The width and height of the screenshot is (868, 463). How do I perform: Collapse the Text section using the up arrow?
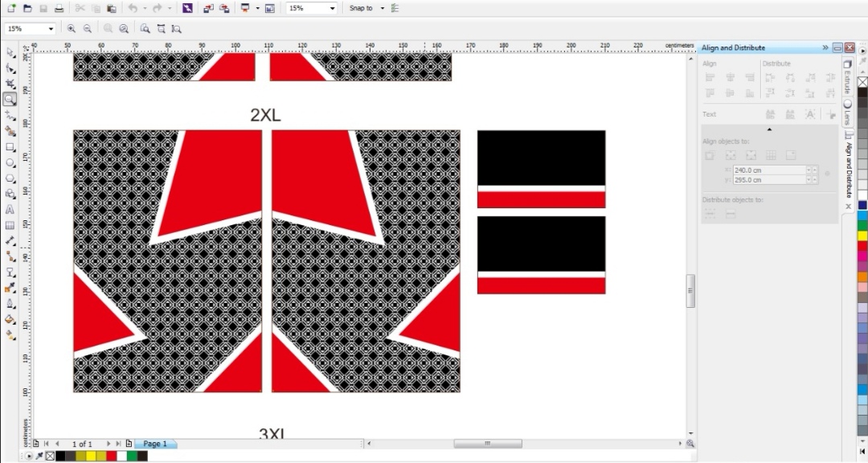tap(769, 129)
